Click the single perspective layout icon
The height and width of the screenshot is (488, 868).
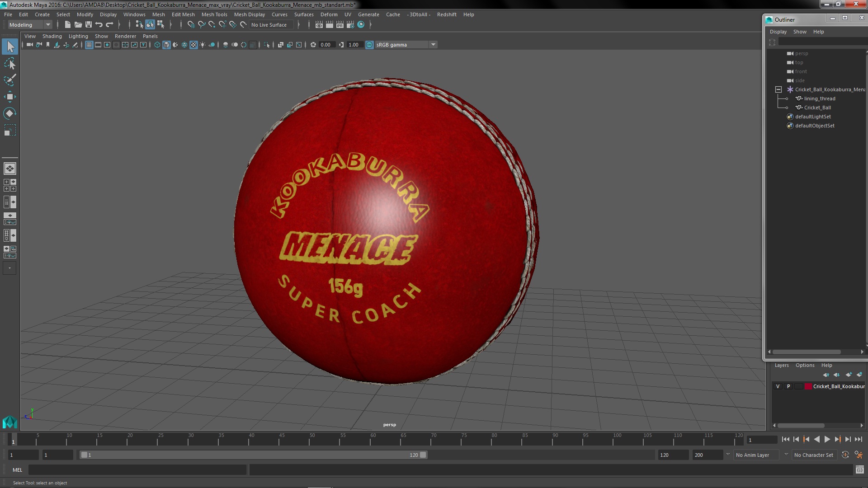[x=10, y=169]
